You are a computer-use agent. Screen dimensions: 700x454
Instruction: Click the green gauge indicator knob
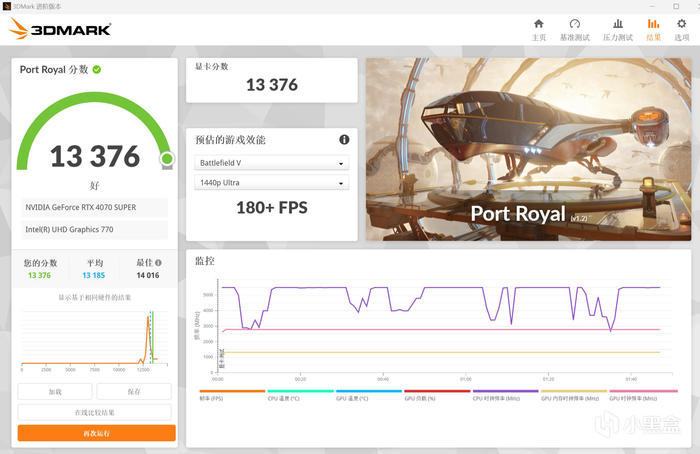167,158
